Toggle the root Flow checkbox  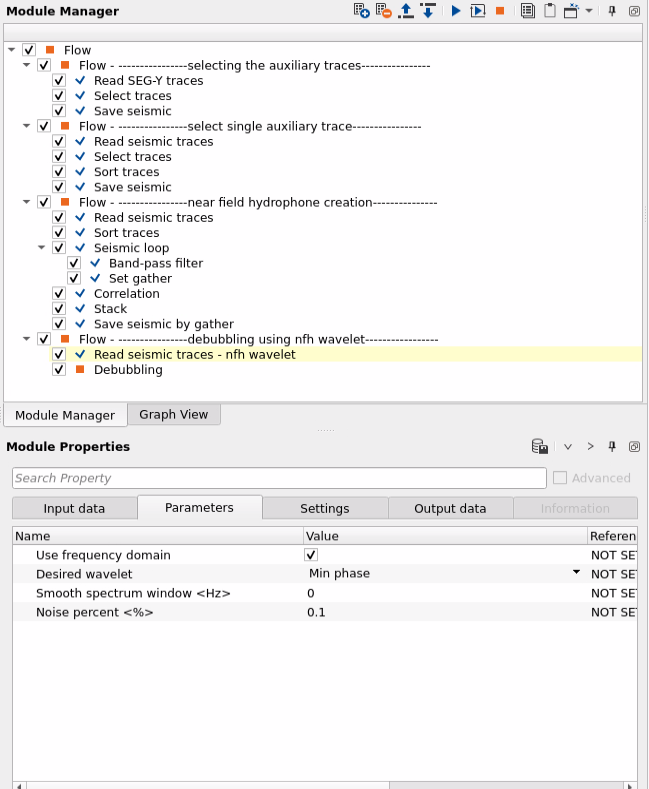point(29,50)
